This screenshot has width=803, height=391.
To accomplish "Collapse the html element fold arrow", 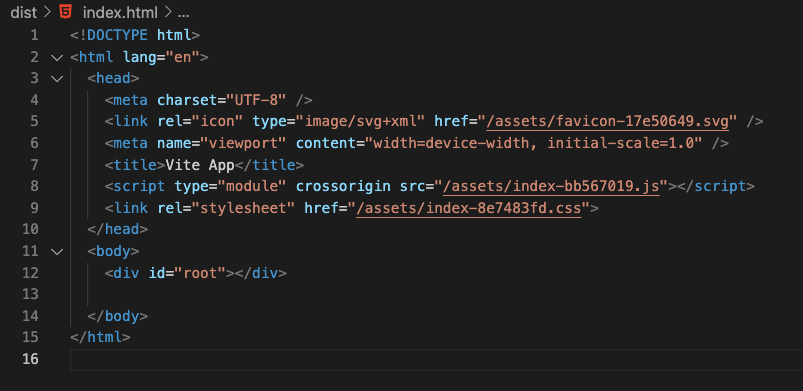I will click(x=57, y=57).
